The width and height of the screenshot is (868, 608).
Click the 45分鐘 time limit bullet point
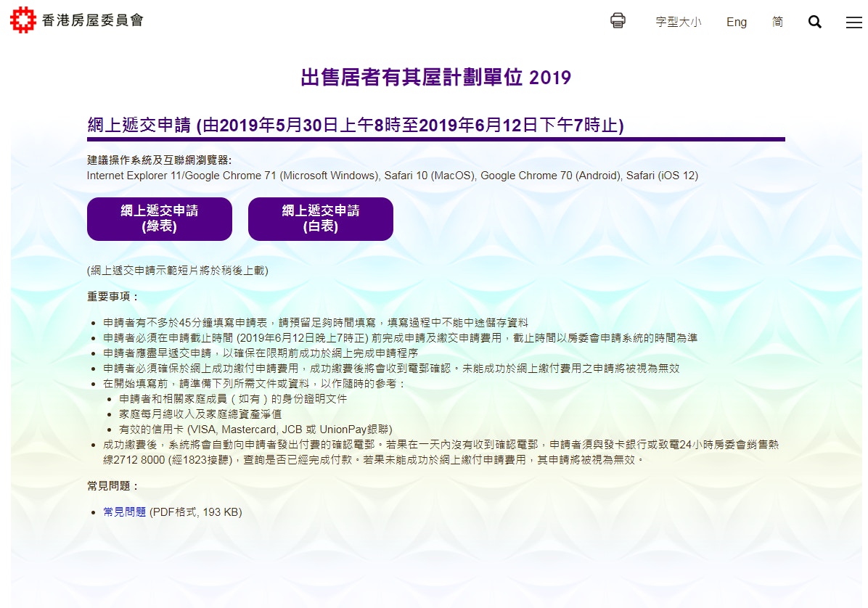point(316,323)
